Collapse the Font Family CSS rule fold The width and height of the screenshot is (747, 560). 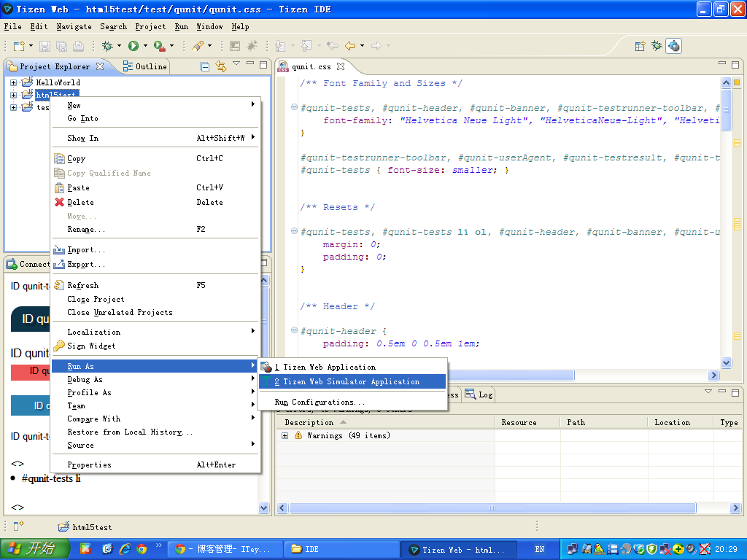[294, 108]
